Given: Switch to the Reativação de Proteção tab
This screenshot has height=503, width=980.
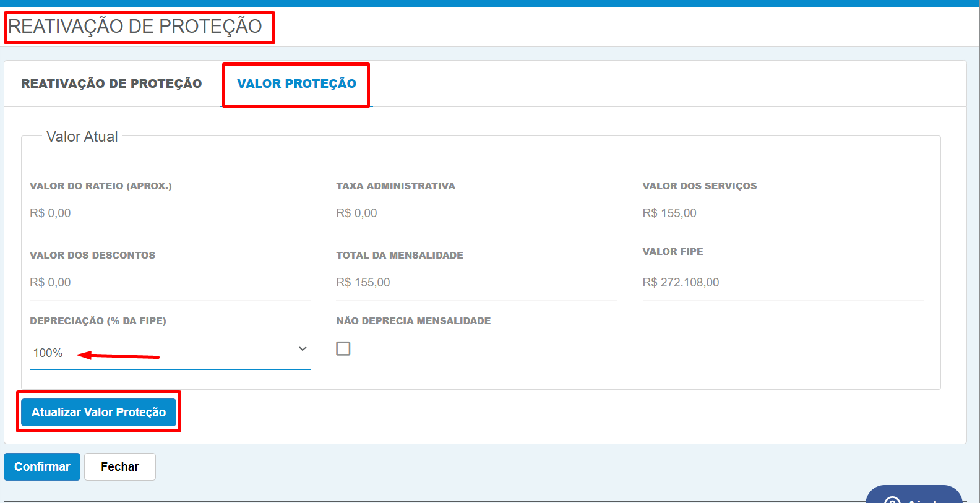Looking at the screenshot, I should click(x=111, y=84).
